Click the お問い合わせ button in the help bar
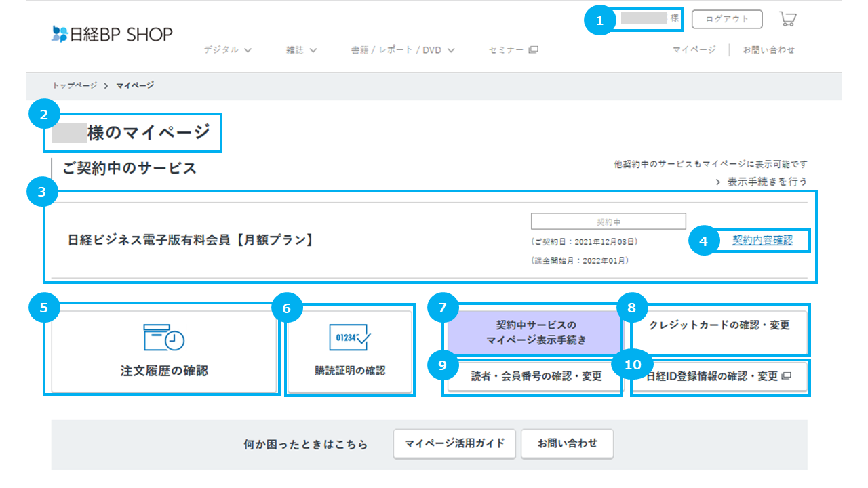The height and width of the screenshot is (488, 868). (568, 443)
